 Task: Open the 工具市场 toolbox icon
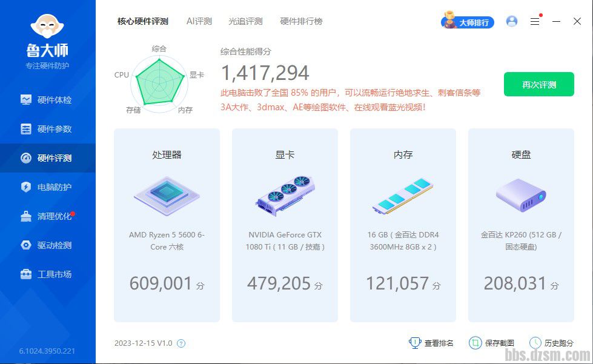[x=26, y=274]
